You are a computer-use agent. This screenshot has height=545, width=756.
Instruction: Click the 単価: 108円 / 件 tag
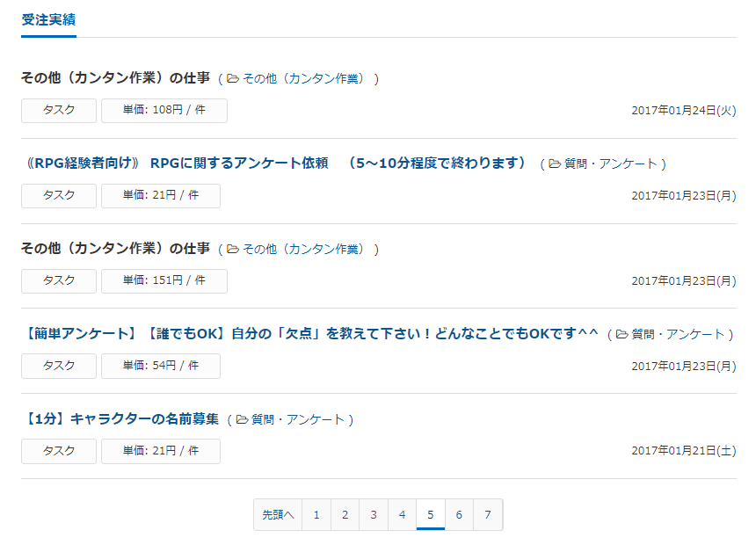(164, 111)
